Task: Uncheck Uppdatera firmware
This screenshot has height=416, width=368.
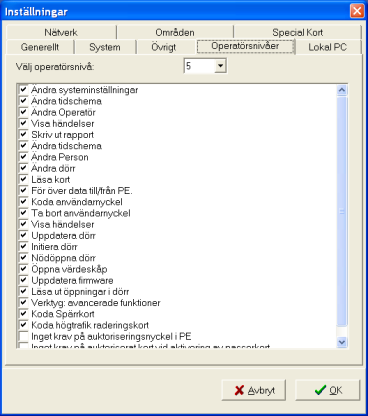Action: [23, 280]
